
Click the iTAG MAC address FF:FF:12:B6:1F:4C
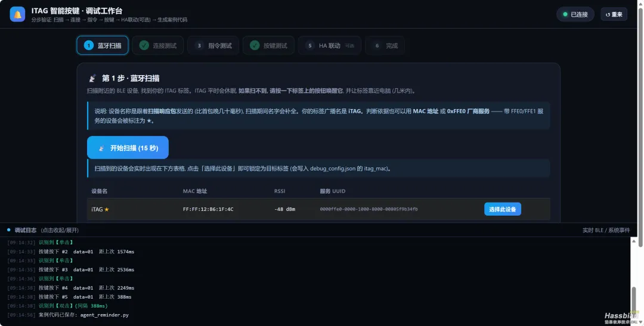click(x=208, y=209)
